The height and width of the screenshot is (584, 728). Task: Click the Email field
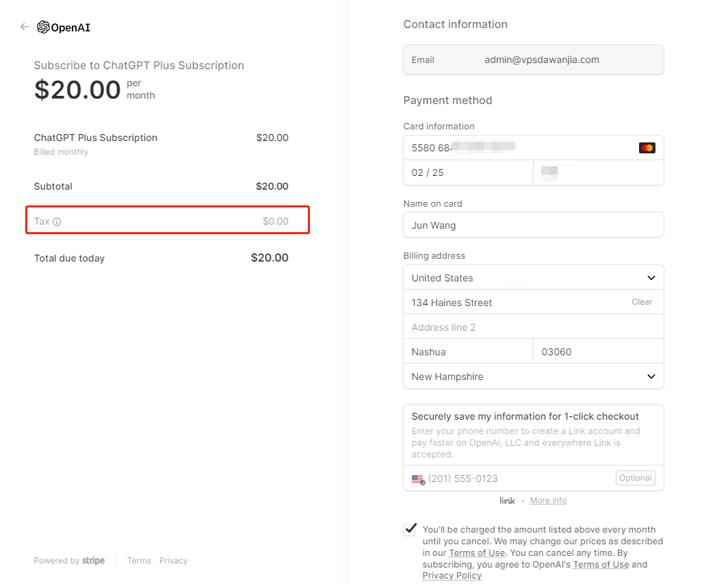pyautogui.click(x=534, y=60)
